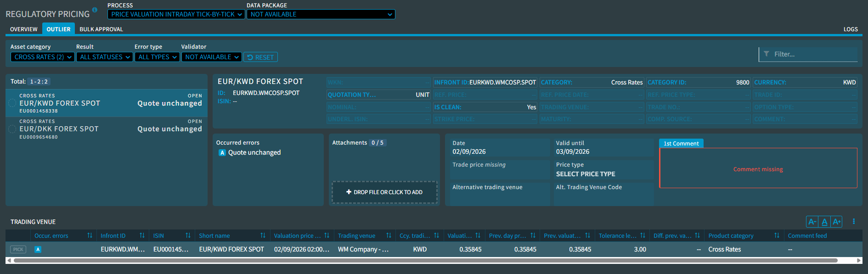Sort by Valuation price column arrows

(327, 235)
